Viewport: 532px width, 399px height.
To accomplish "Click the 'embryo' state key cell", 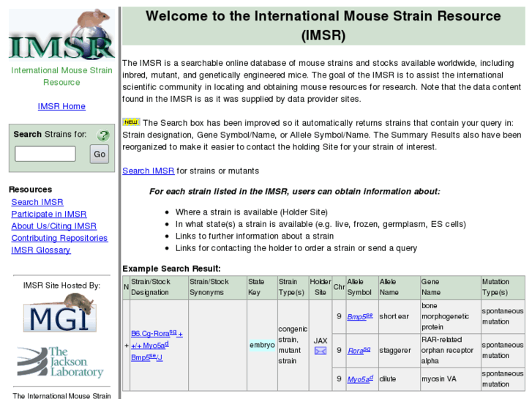I will pos(262,345).
